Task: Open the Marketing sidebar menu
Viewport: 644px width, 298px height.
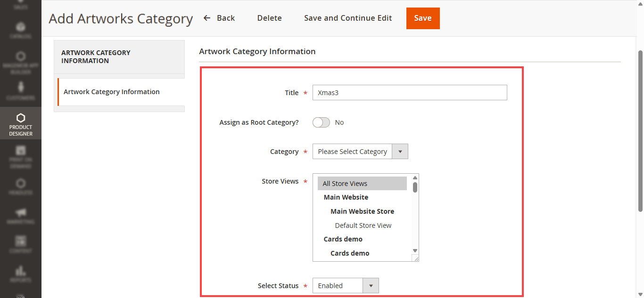Action: tap(20, 216)
